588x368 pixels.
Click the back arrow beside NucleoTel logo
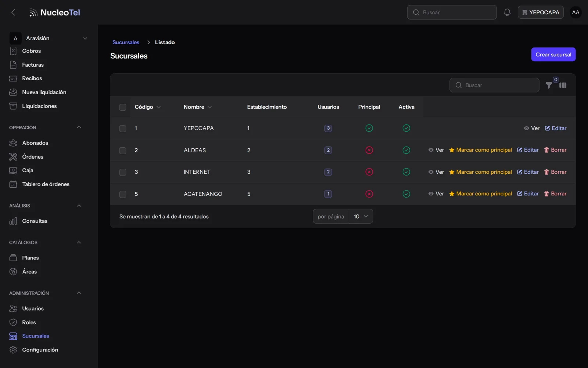coord(13,13)
